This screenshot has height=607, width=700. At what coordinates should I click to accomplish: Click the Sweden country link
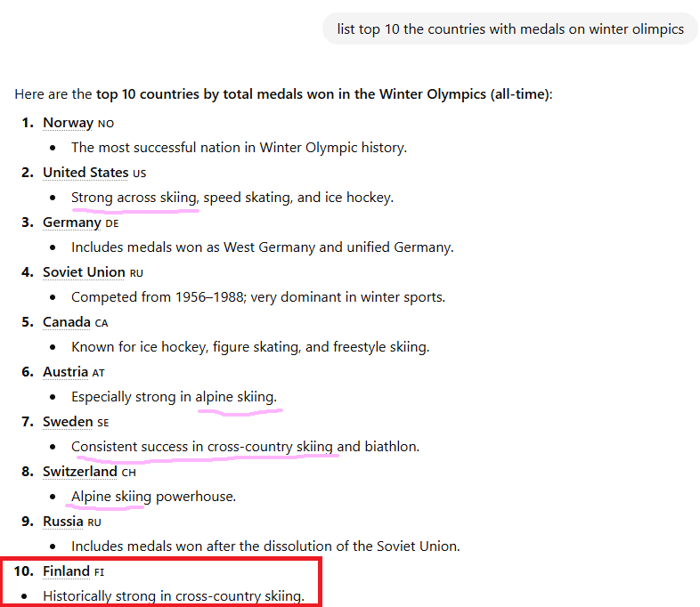click(x=68, y=422)
